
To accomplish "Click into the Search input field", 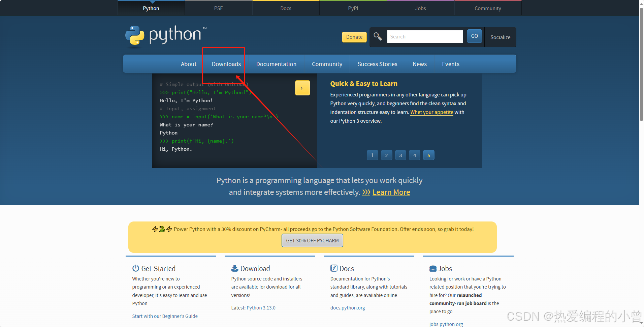I will click(425, 36).
